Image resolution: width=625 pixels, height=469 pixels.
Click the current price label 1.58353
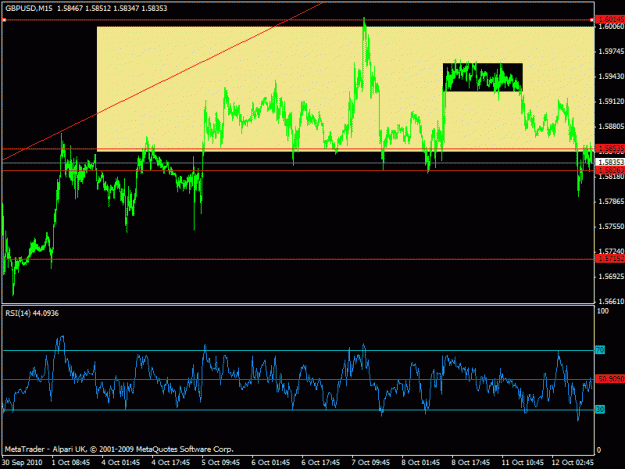tap(610, 162)
